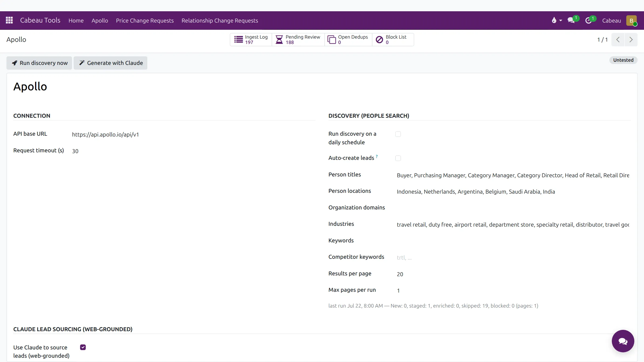Toggle Auto-create leads checkbox
The height and width of the screenshot is (362, 644).
tap(398, 158)
